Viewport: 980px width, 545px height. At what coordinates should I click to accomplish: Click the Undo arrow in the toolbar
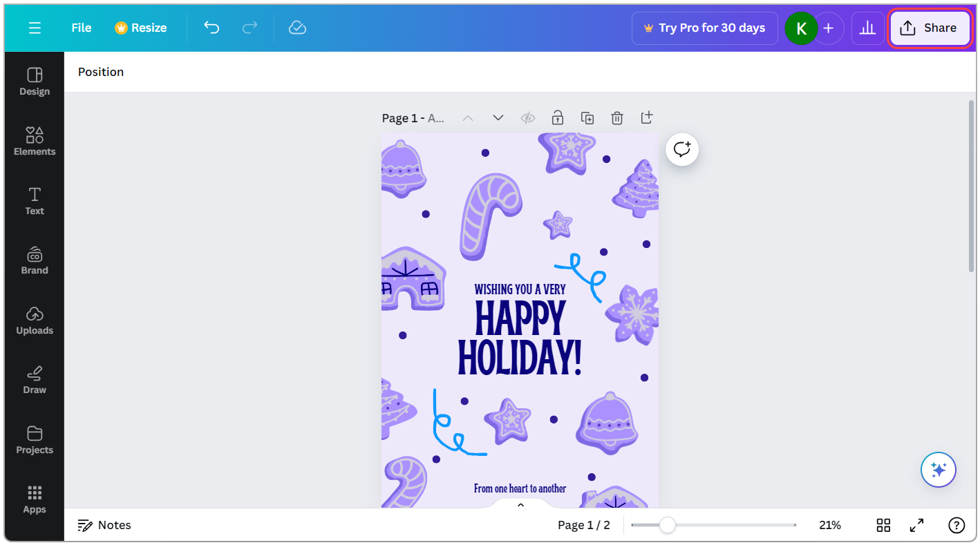(211, 28)
